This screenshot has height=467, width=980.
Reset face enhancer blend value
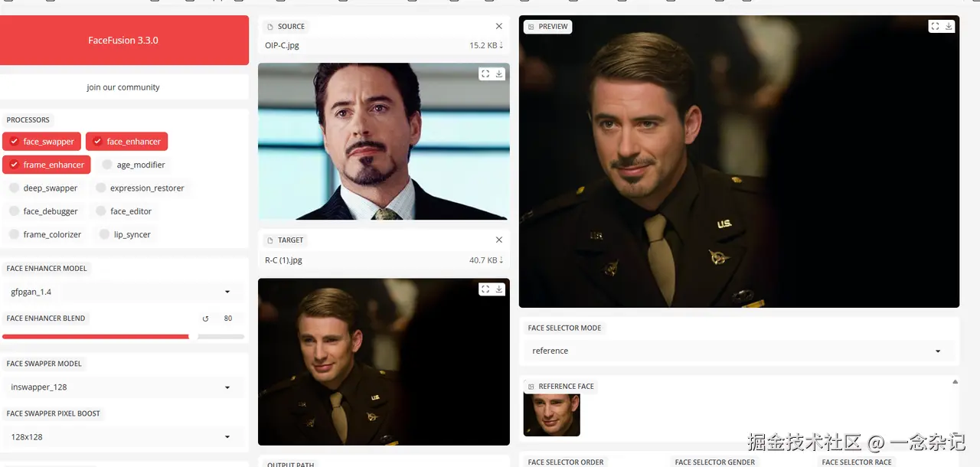(205, 318)
